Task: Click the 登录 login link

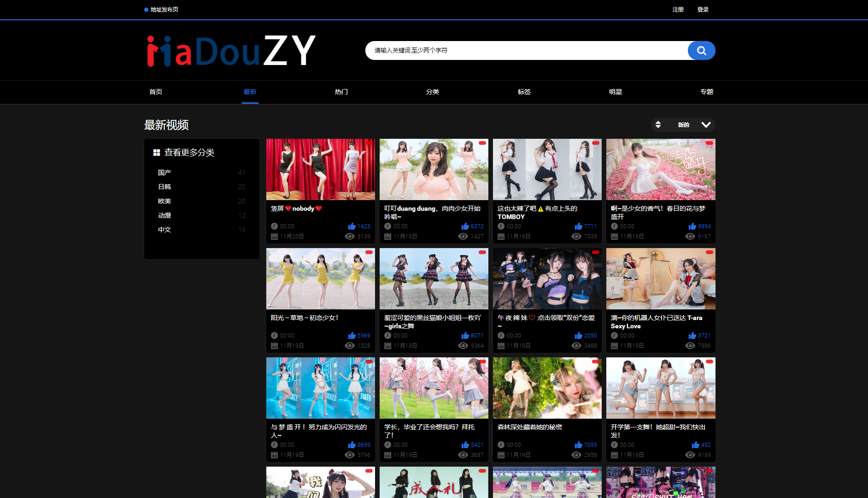Action: 703,10
